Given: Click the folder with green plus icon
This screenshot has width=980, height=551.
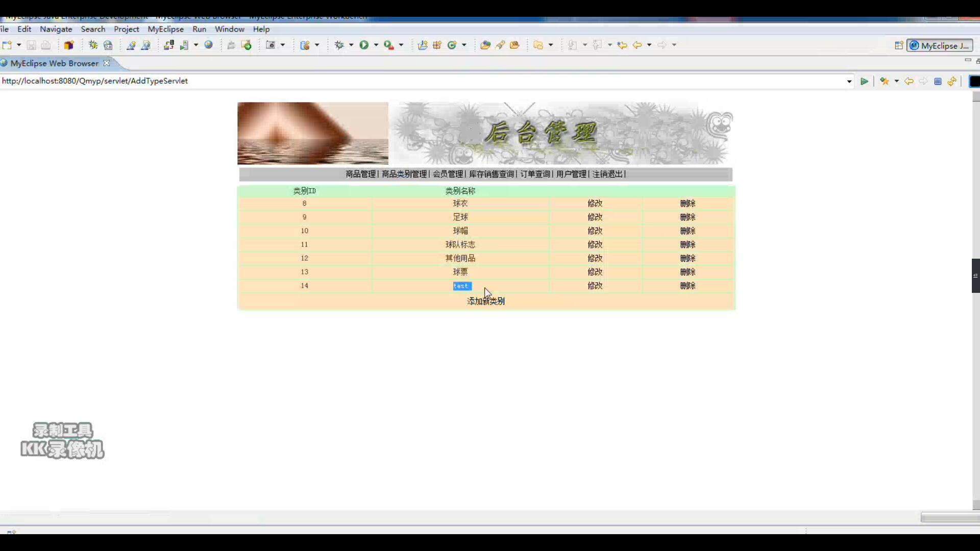Looking at the screenshot, I should coord(247,45).
